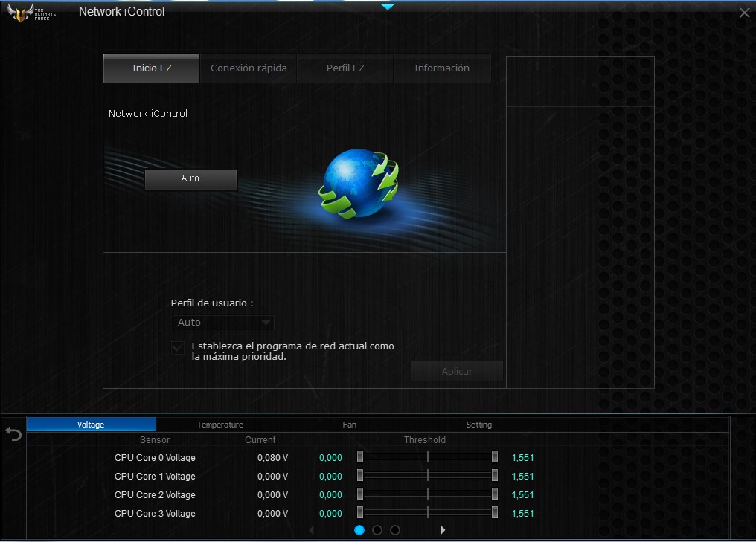Viewport: 756px width, 542px height.
Task: Click the Network iControl panel heading
Action: click(148, 113)
